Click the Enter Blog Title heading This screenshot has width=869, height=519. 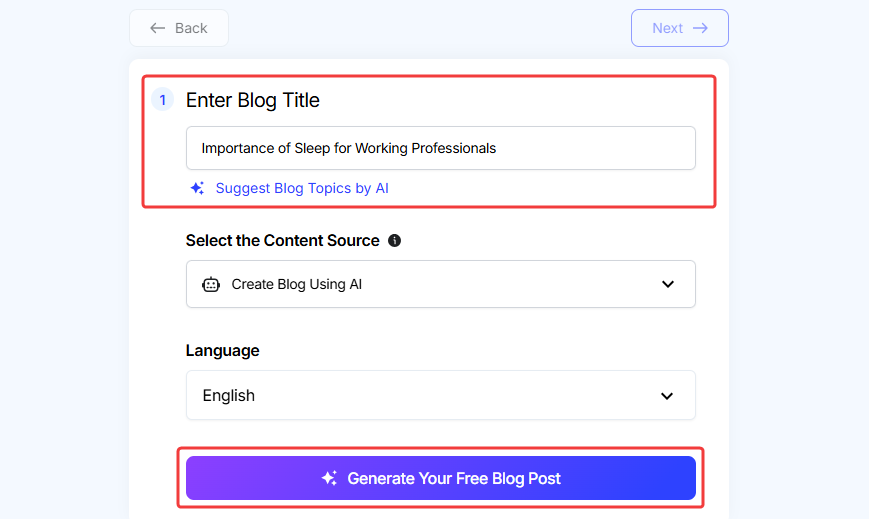click(253, 100)
